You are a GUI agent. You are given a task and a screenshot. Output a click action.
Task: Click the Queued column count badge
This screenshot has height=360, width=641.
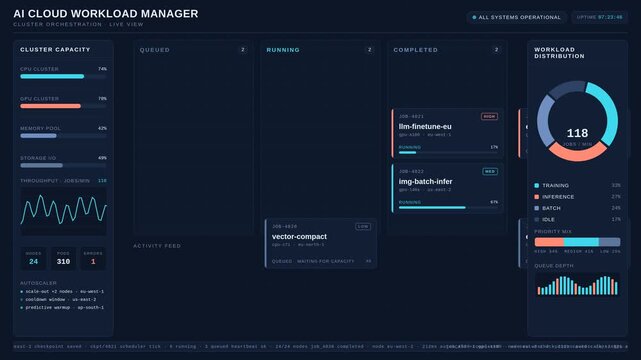pos(242,50)
